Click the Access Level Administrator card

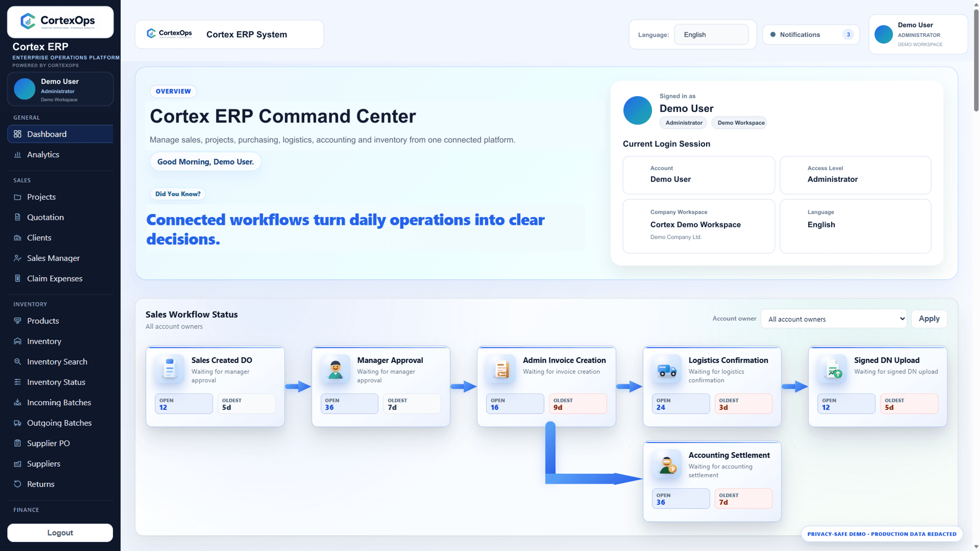[x=855, y=175]
